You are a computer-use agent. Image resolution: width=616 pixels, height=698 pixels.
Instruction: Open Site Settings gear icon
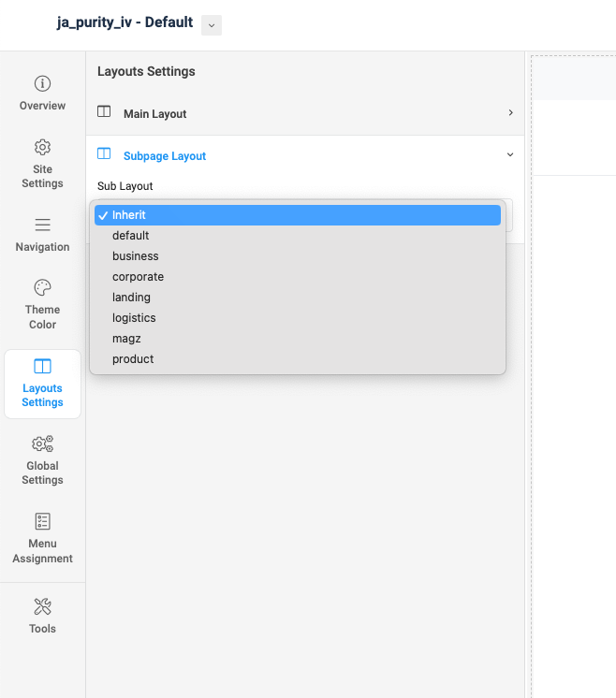42,147
